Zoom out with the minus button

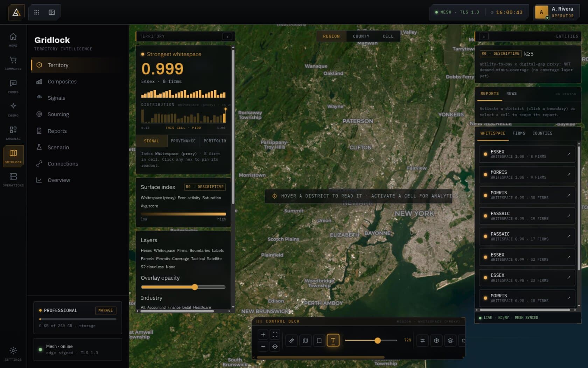point(263,347)
